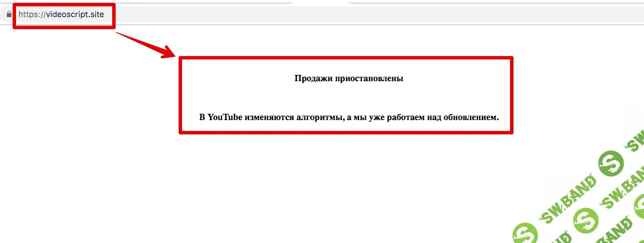Click the partial S logo at the right edge
Viewport: 644px width, 243px height.
click(x=640, y=206)
